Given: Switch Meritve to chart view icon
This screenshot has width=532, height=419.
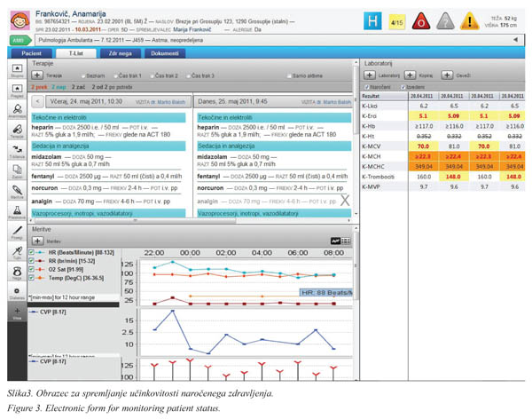Looking at the screenshot, I should point(335,241).
